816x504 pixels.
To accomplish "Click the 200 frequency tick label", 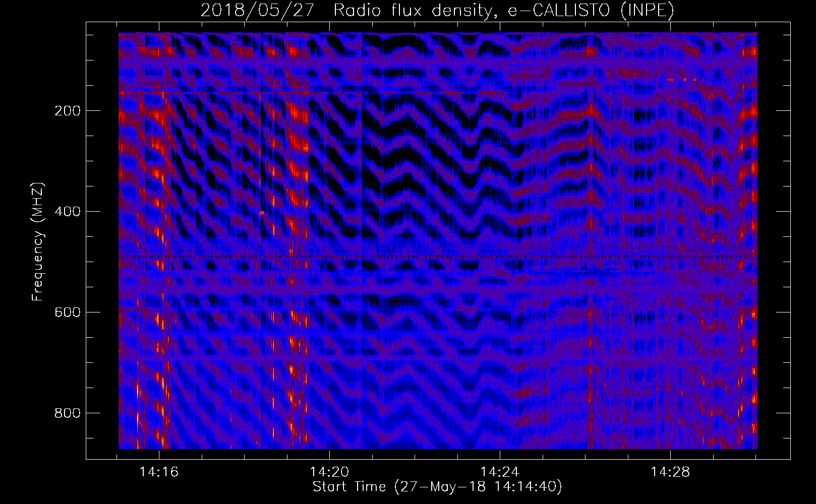I will click(x=68, y=111).
